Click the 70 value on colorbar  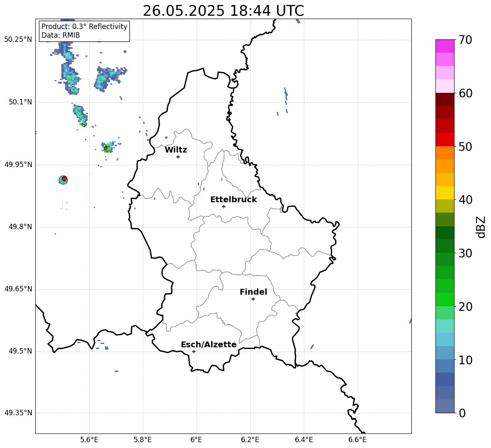tap(465, 40)
